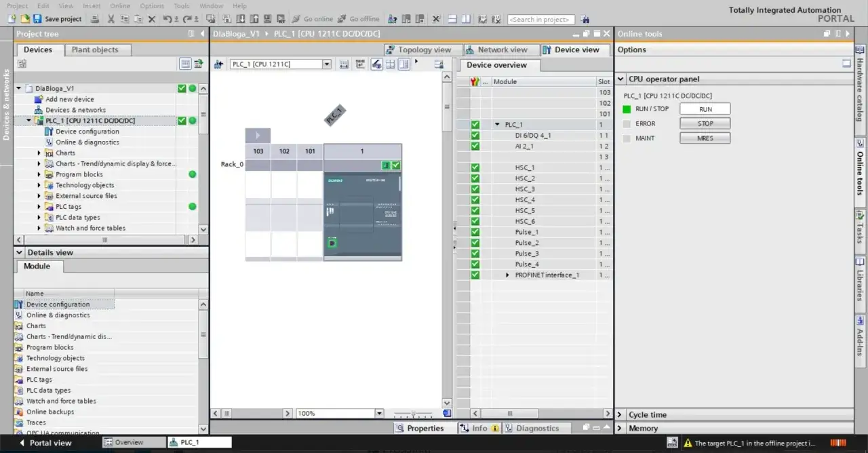The width and height of the screenshot is (868, 453).
Task: Click the cross-references icon in toolbar
Action: coord(436,19)
